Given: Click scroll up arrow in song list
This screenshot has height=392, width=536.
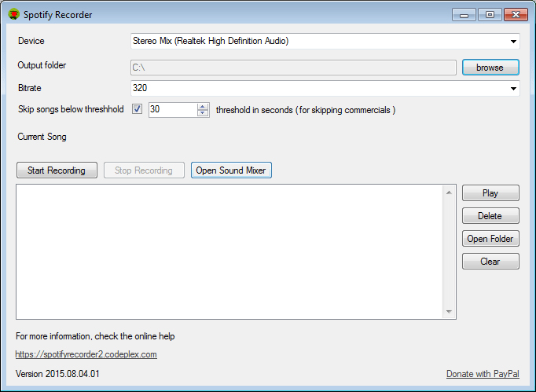Looking at the screenshot, I should [449, 192].
